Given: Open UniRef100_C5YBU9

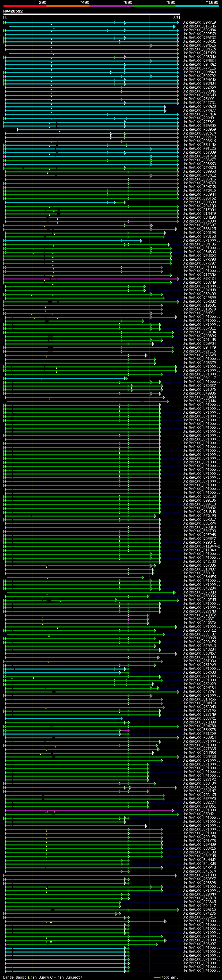Looking at the screenshot, I should pos(199,153).
